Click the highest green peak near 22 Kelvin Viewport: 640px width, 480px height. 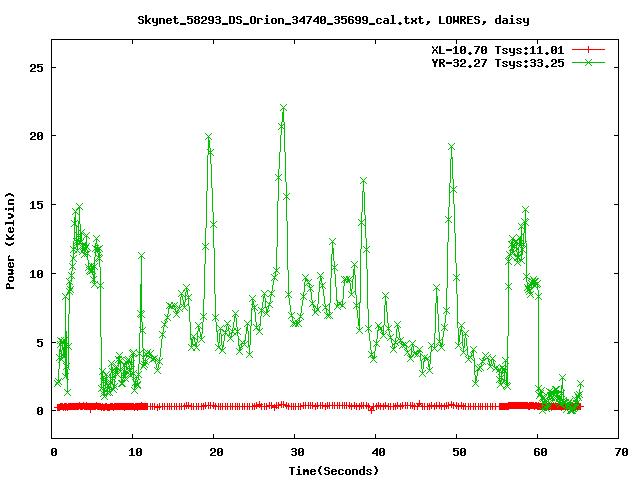(283, 108)
